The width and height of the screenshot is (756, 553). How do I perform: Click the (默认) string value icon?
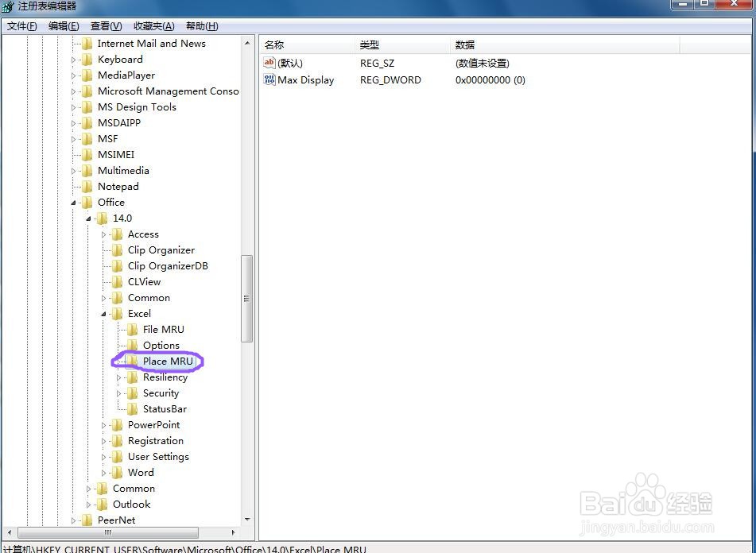click(x=269, y=63)
